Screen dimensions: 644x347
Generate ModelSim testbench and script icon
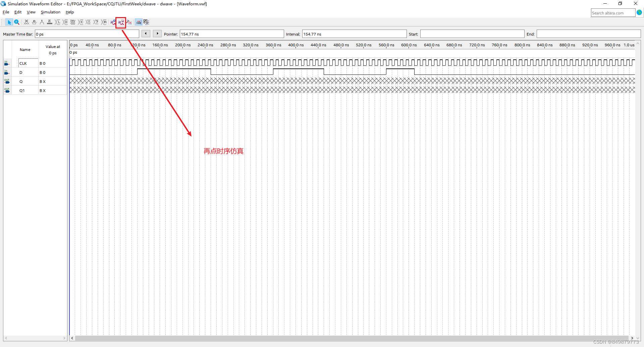(x=129, y=22)
